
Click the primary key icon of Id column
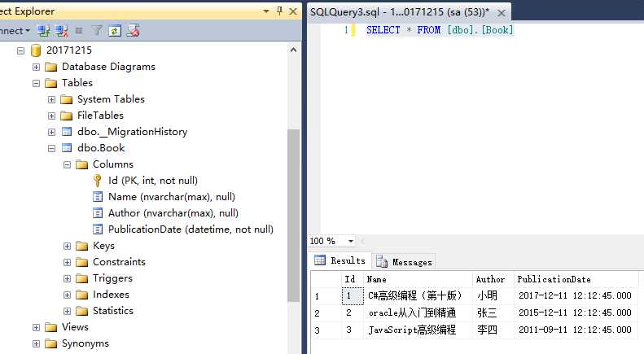(98, 181)
